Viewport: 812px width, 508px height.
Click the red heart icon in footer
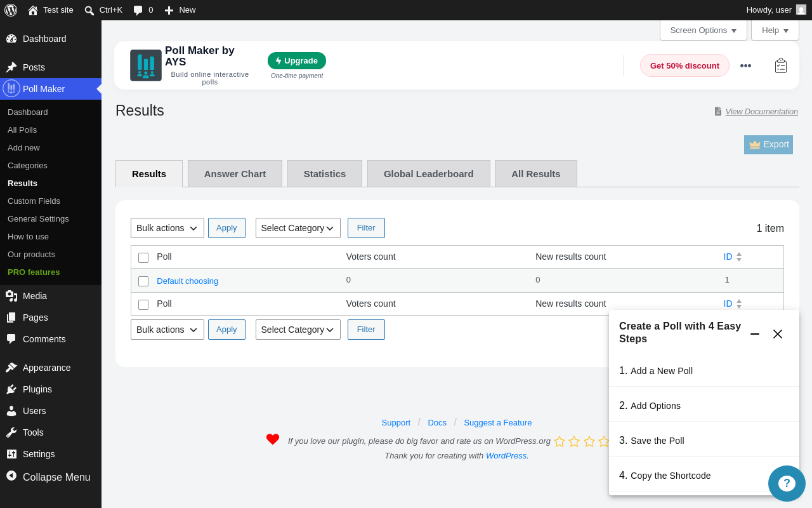[x=273, y=439]
